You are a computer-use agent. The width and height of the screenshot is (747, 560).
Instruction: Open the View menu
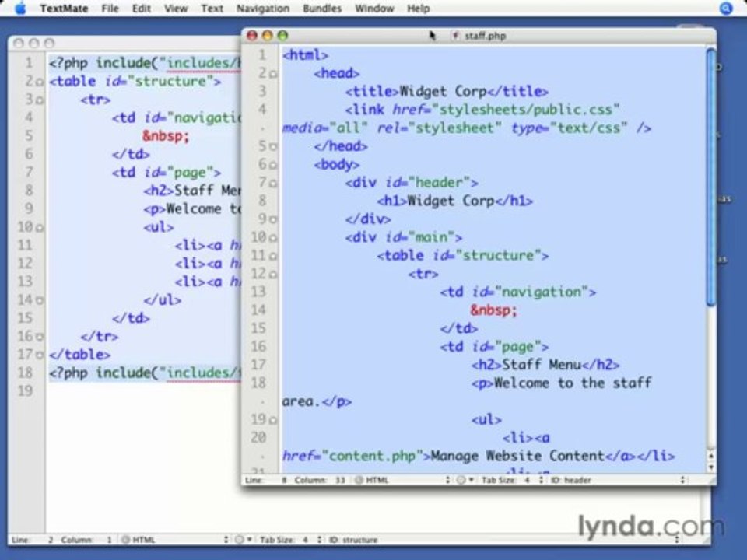coord(176,8)
